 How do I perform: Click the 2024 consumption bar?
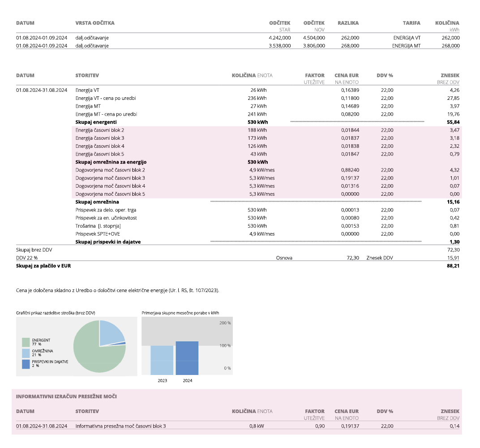point(187,358)
